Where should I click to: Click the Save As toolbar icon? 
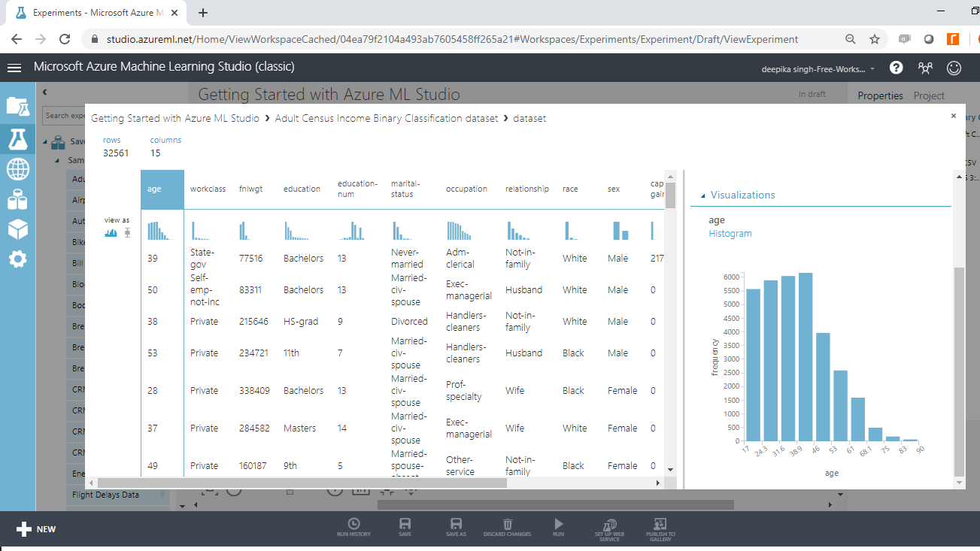[x=456, y=528]
